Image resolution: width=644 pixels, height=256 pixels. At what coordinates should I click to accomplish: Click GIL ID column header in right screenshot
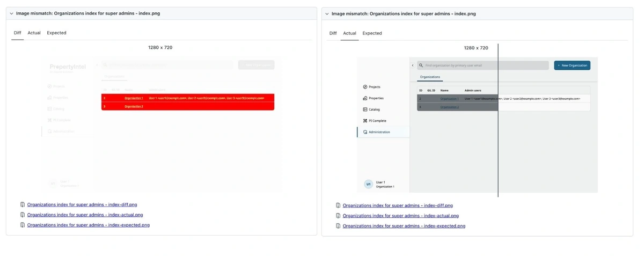[x=431, y=91]
